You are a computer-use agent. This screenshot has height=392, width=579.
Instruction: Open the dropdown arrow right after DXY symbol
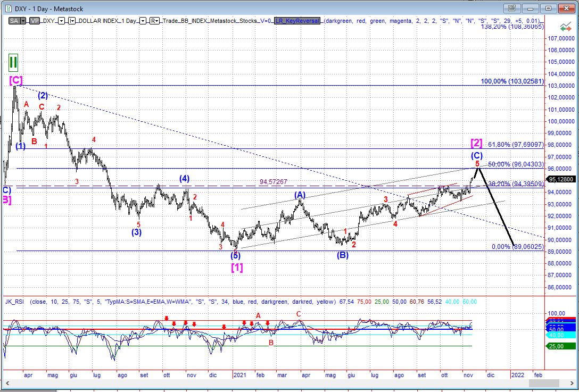(x=61, y=21)
